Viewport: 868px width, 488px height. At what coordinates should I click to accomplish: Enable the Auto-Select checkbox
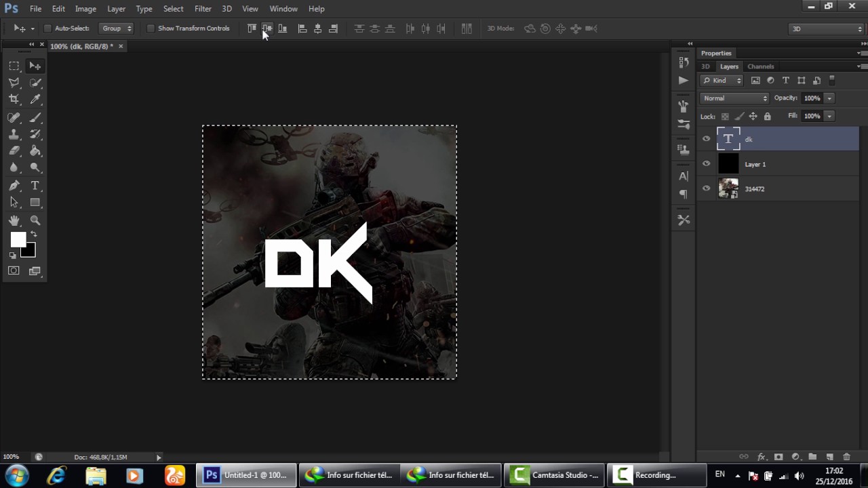pyautogui.click(x=47, y=28)
